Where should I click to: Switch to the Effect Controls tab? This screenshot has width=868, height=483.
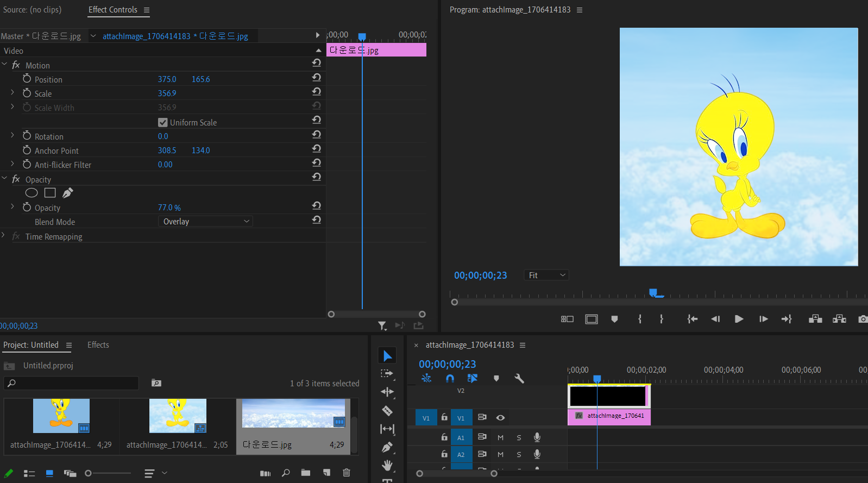point(113,10)
